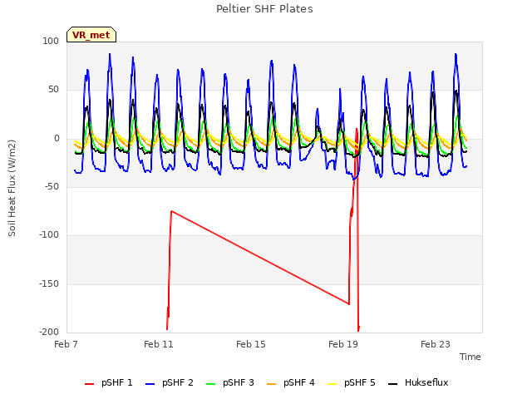The width and height of the screenshot is (532, 399).
Task: Click the Soil Heat Flux (W/m2) axis title
Action: pos(12,188)
